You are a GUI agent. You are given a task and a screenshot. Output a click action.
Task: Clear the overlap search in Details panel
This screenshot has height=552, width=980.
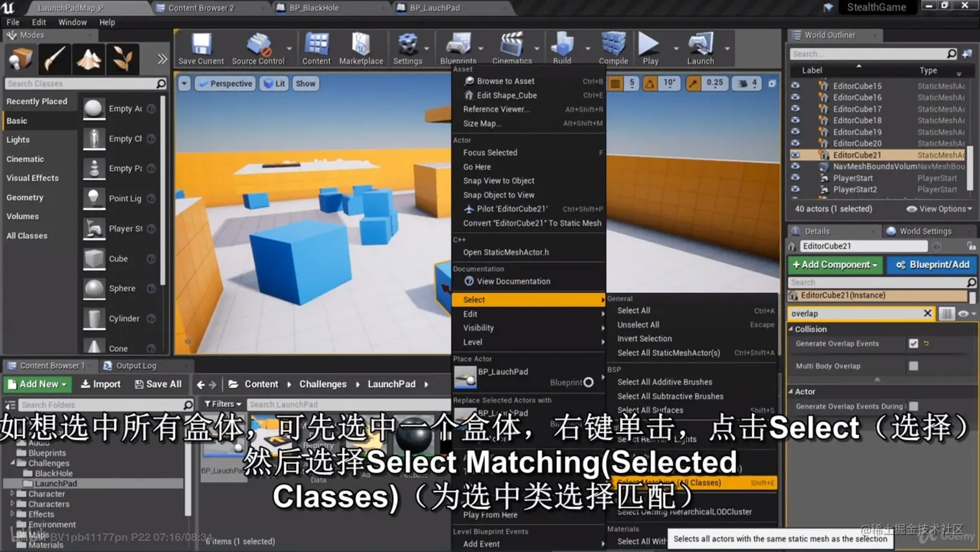click(927, 313)
